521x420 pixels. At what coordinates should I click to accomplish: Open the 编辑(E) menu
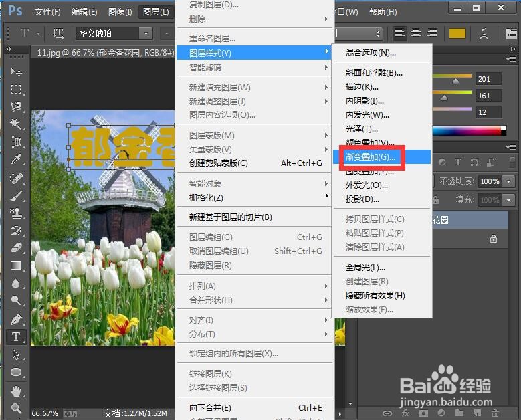(84, 12)
